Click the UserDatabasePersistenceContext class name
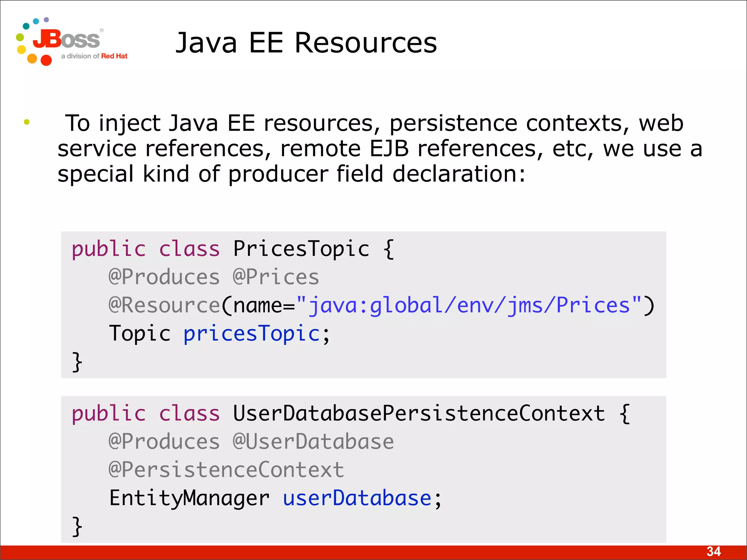Image resolution: width=747 pixels, height=560 pixels. coord(419,413)
